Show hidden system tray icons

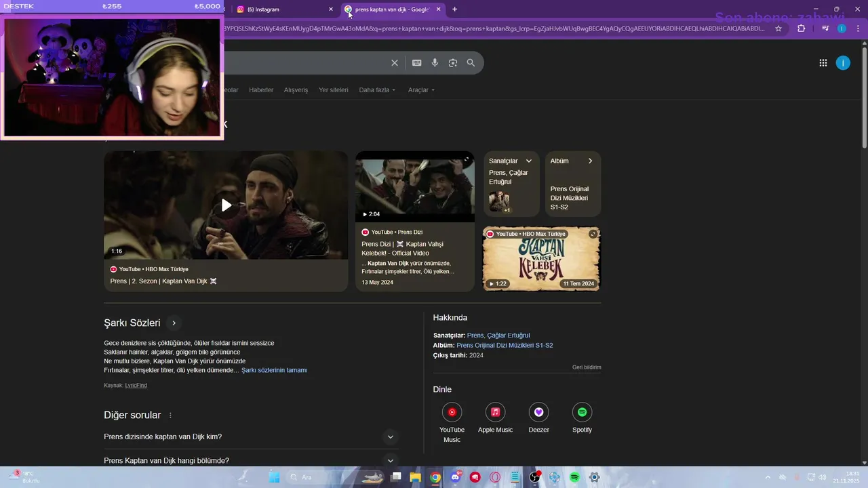click(768, 477)
